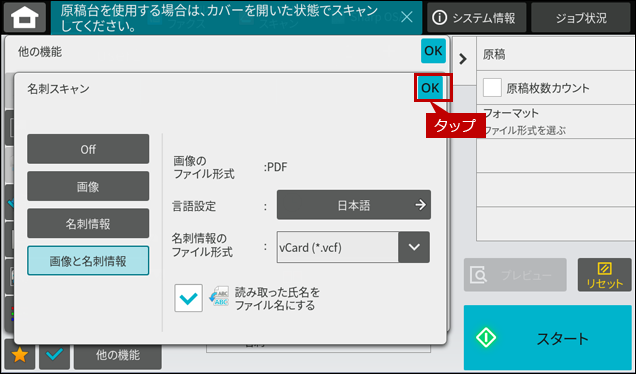This screenshot has height=374, width=636.
Task: Click the 他の機能 bottom button
Action: [118, 355]
